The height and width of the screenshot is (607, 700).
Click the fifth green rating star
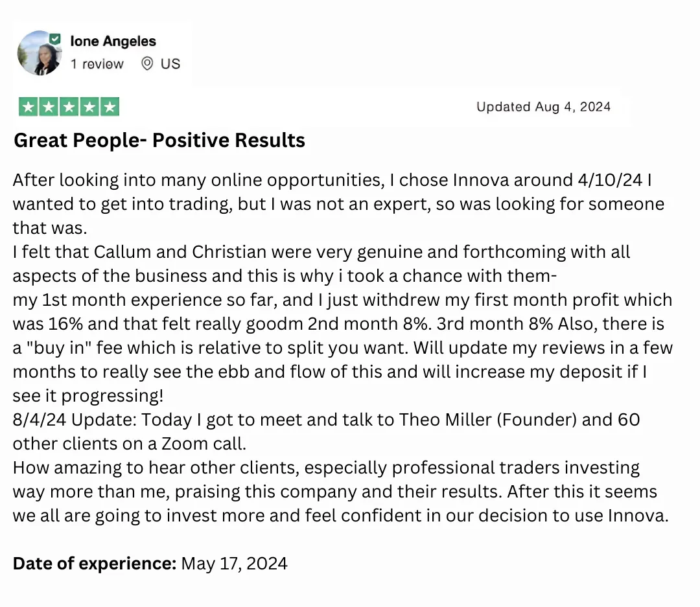point(110,108)
